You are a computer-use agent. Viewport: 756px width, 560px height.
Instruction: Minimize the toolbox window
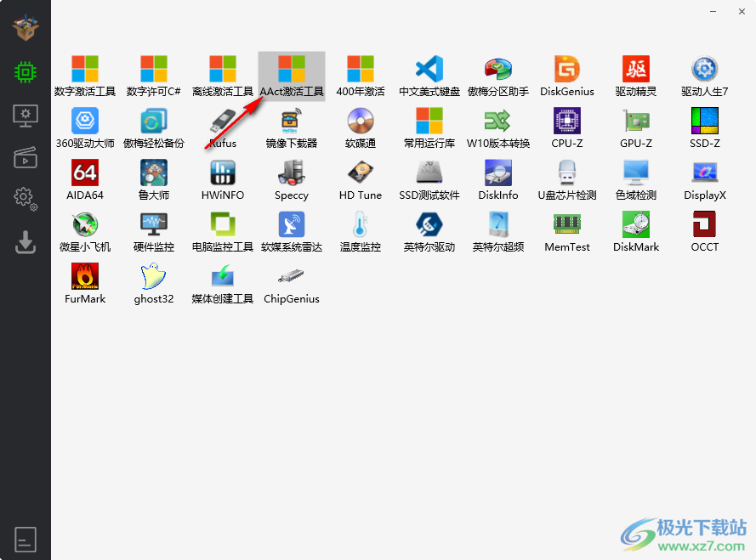pyautogui.click(x=713, y=11)
